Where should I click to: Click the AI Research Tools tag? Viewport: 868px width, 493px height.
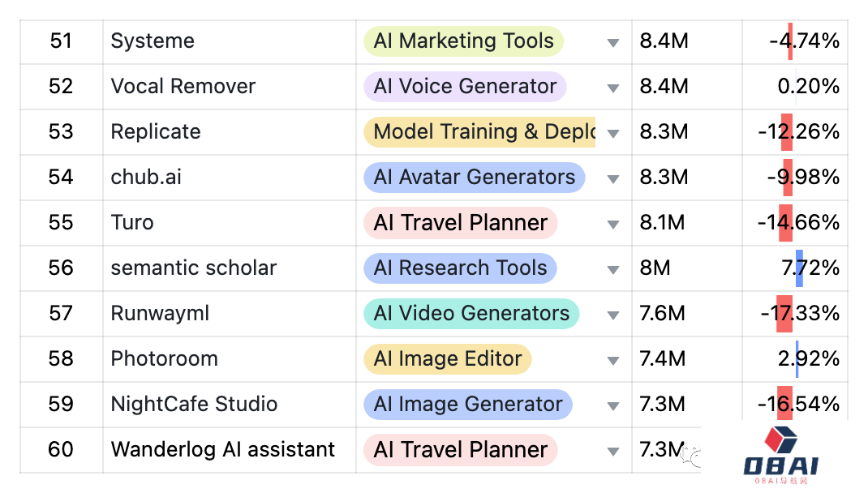[460, 268]
